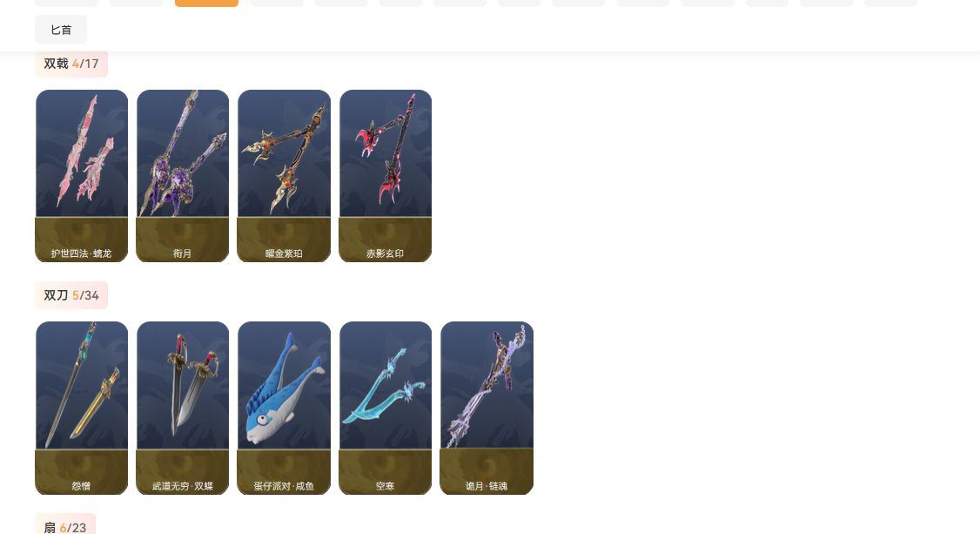Select the 护世四法·螭龙 twin halberd skin card

coord(82,176)
